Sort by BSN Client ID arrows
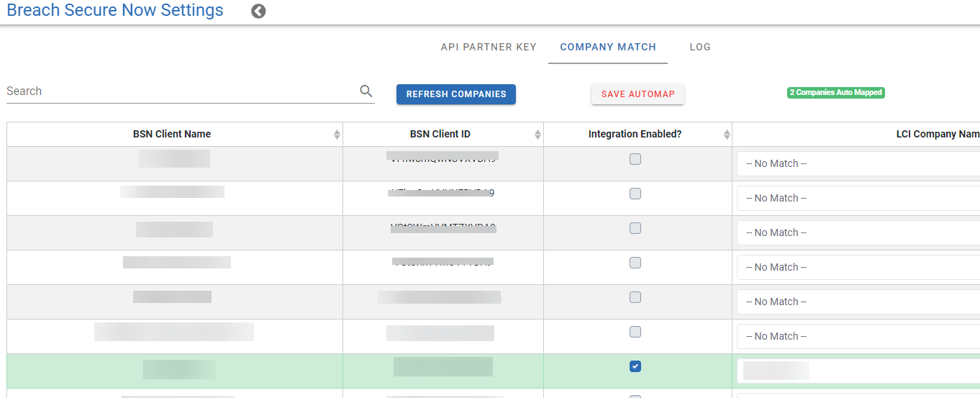 click(x=537, y=135)
